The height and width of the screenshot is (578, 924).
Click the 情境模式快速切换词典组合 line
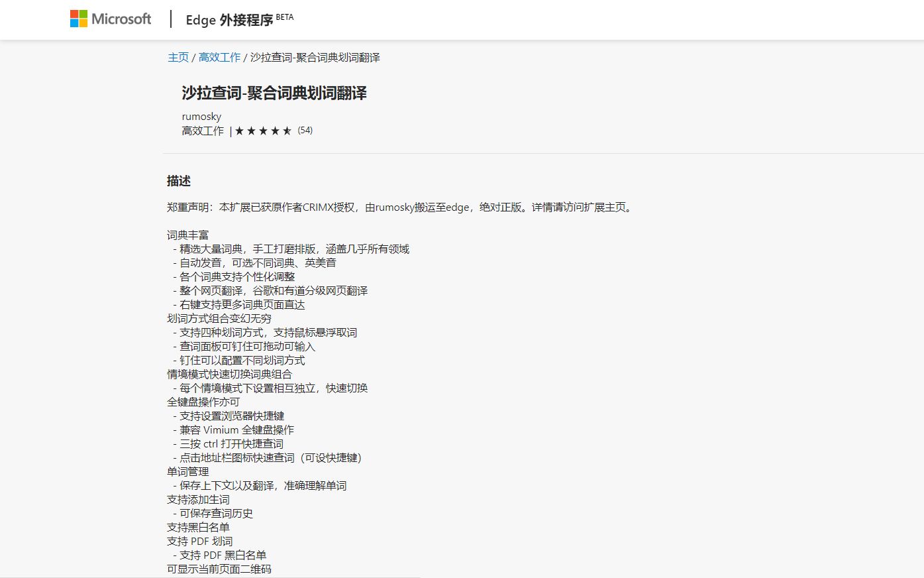(229, 374)
